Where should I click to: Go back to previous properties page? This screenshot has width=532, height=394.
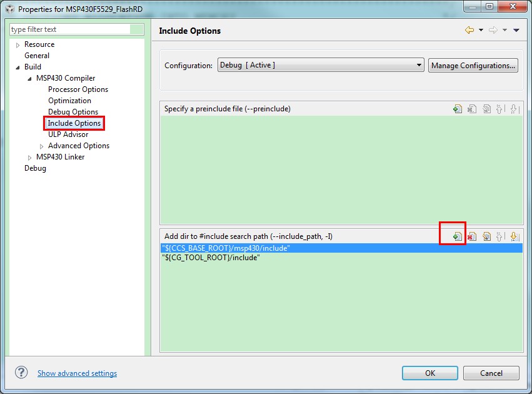click(x=469, y=30)
